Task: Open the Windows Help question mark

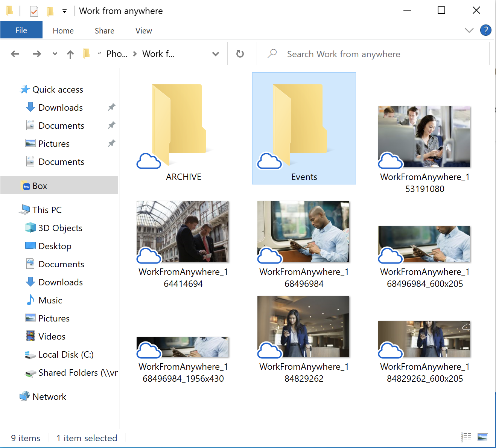Action: (485, 30)
